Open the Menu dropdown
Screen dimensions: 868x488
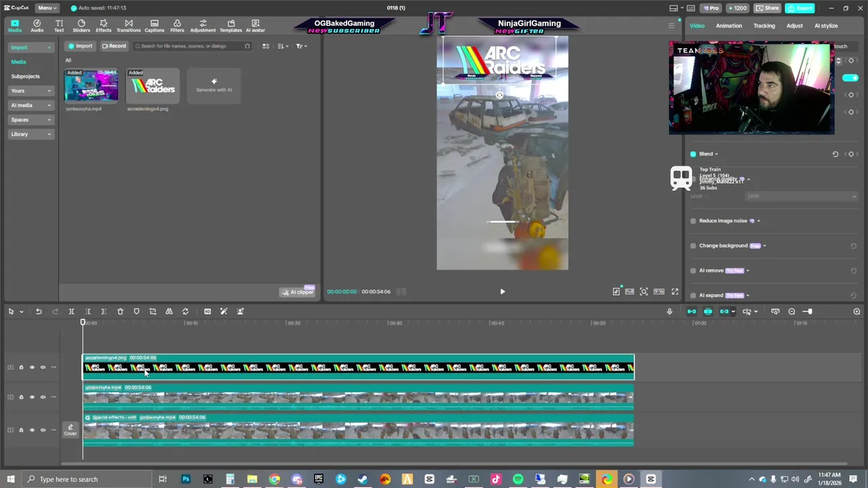click(x=47, y=7)
